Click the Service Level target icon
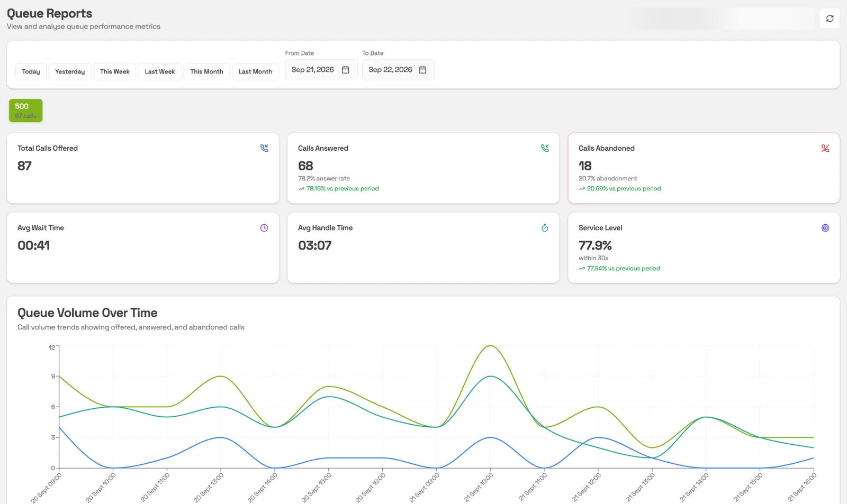Image resolution: width=847 pixels, height=504 pixels. (x=825, y=228)
